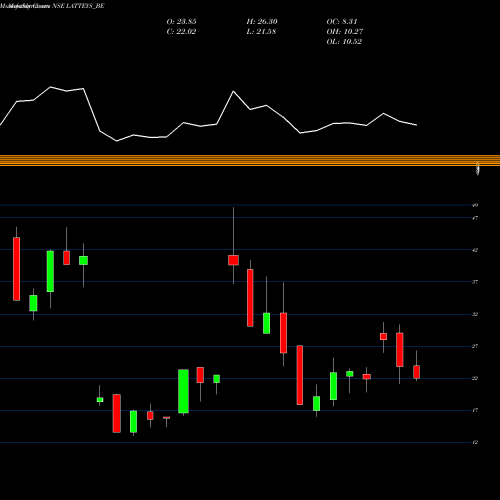
Task: Click the orange horizontal band separating the panels
Action: [250, 160]
